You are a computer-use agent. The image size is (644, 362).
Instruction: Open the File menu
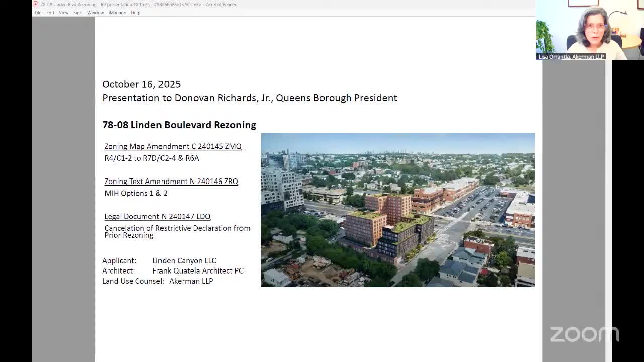coord(38,13)
